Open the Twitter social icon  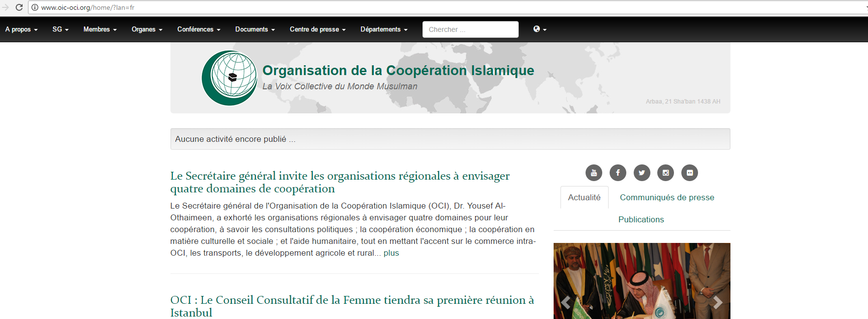point(642,173)
